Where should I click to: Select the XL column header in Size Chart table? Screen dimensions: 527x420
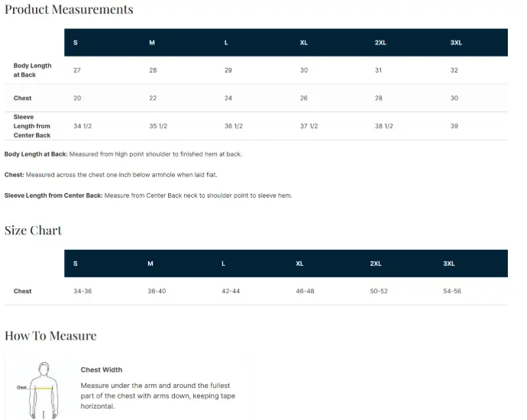tap(299, 263)
